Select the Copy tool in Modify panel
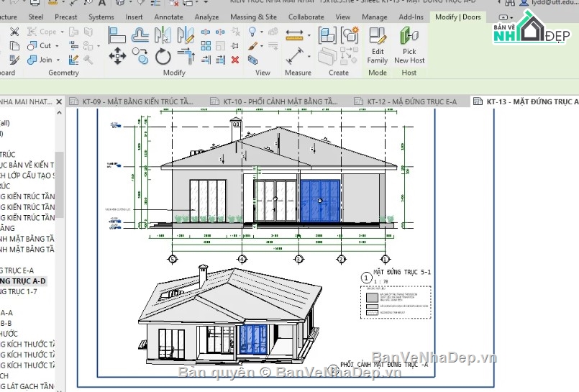579x392 pixels. click(x=140, y=56)
